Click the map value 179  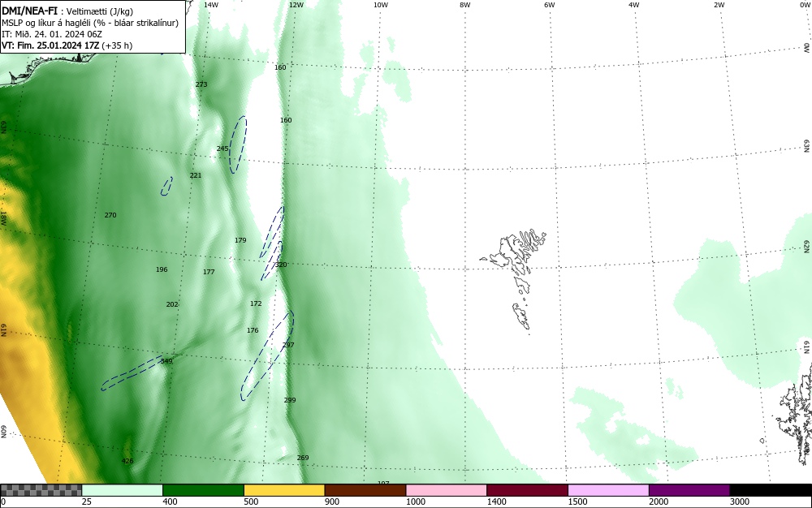240,240
